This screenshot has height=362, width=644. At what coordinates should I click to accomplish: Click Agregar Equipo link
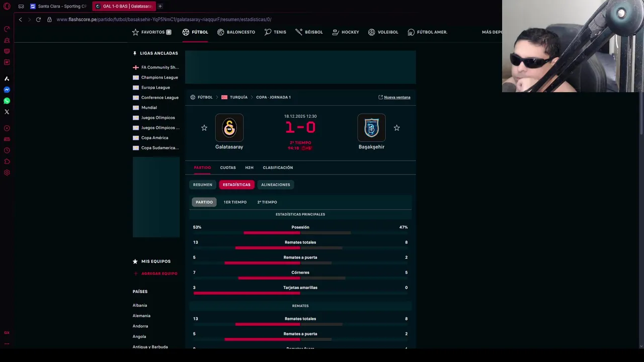coord(155,274)
